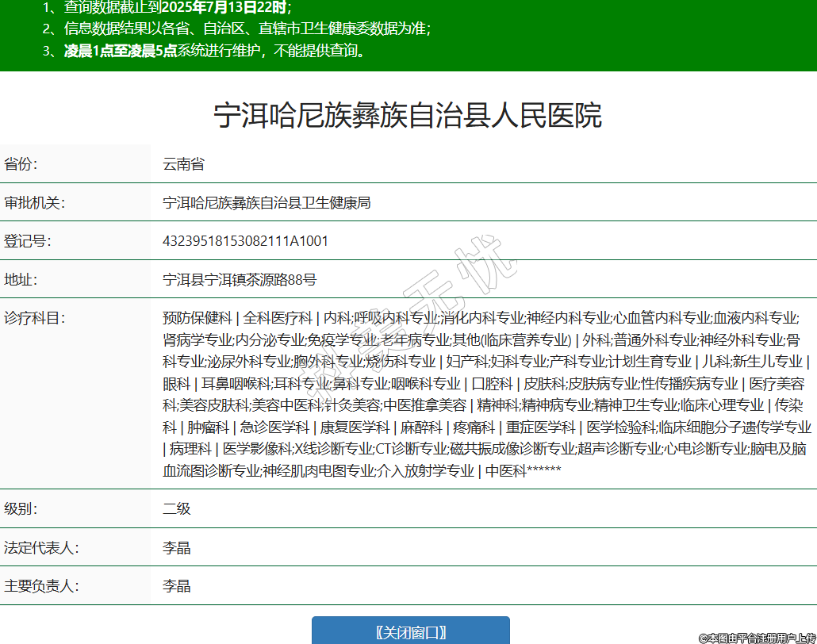The image size is (817, 644).
Task: Click 李晶 in the 主要负责人 row
Action: click(177, 586)
